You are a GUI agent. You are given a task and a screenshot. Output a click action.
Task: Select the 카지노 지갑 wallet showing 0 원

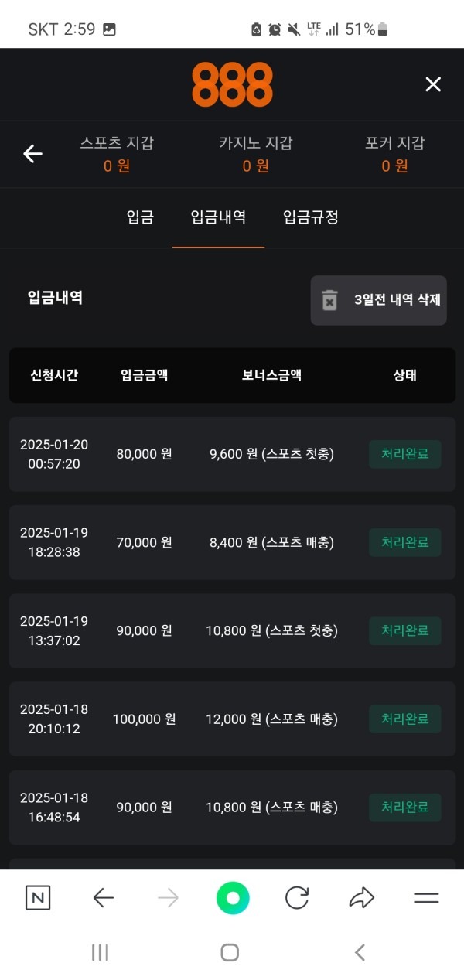click(255, 154)
